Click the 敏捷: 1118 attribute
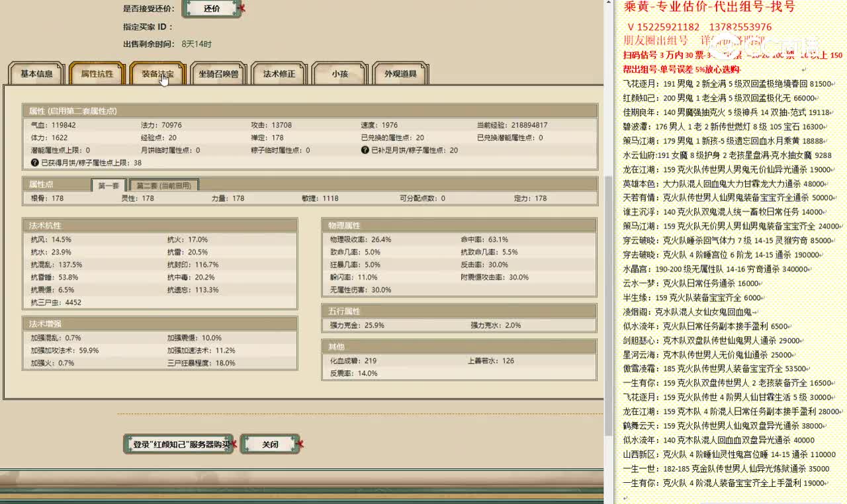Viewport: 847px width, 504px height. [320, 198]
